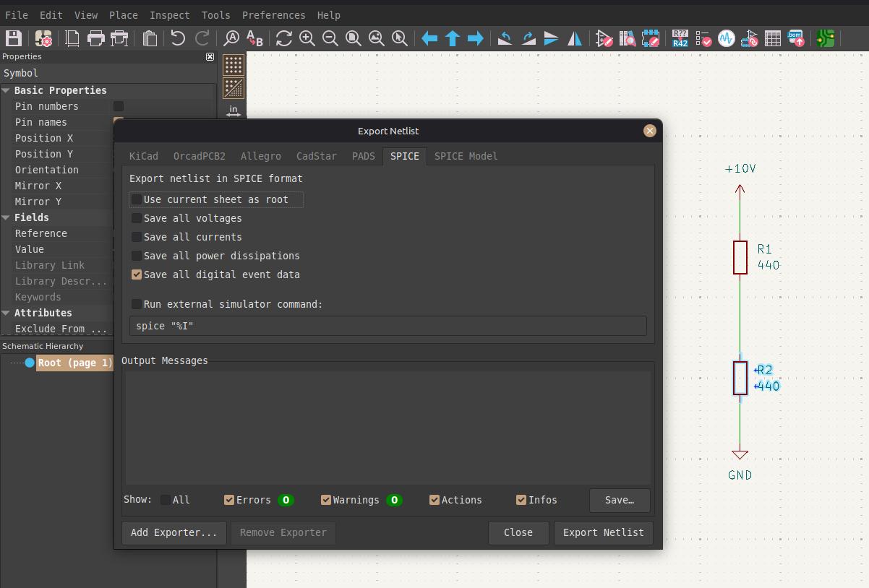Collapse the Fields section

tap(6, 217)
